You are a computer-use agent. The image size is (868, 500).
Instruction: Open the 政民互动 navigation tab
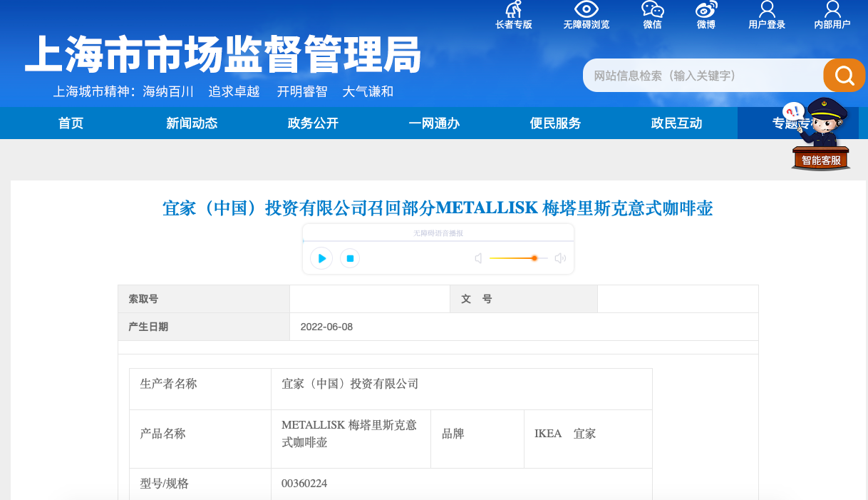tap(676, 123)
